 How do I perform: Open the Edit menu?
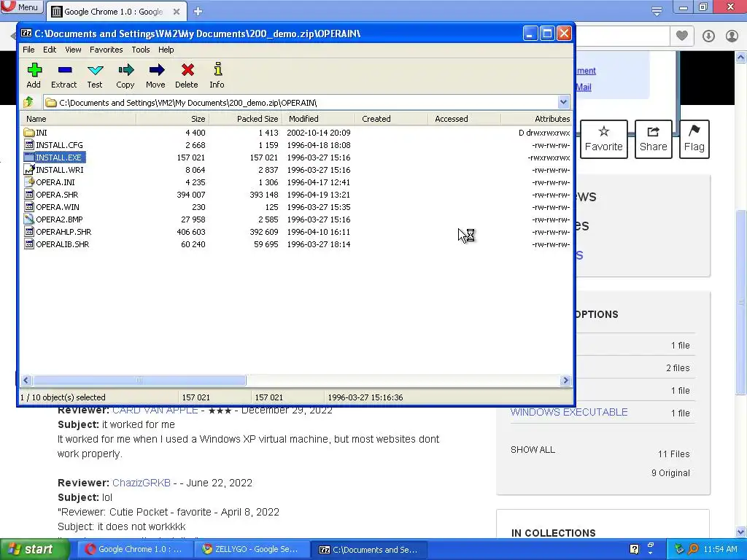tap(50, 50)
